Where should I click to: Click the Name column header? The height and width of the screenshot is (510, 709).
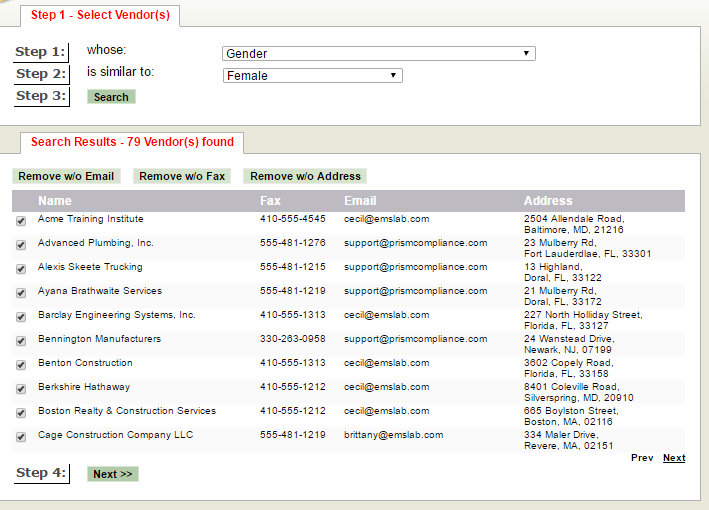pyautogui.click(x=55, y=201)
